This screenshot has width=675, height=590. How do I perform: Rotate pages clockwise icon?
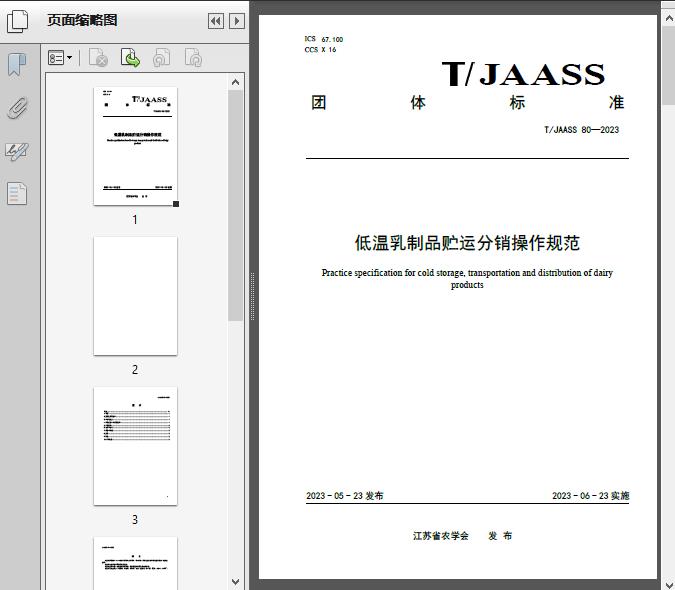(x=193, y=58)
